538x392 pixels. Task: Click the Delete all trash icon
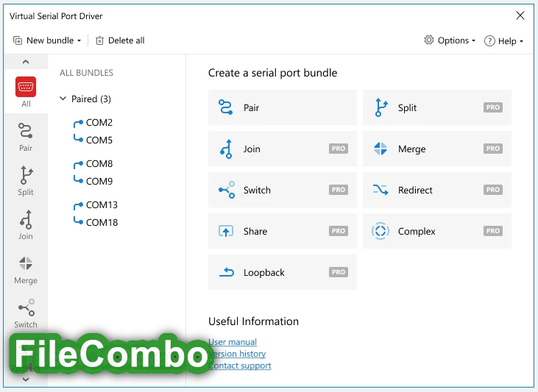click(99, 40)
